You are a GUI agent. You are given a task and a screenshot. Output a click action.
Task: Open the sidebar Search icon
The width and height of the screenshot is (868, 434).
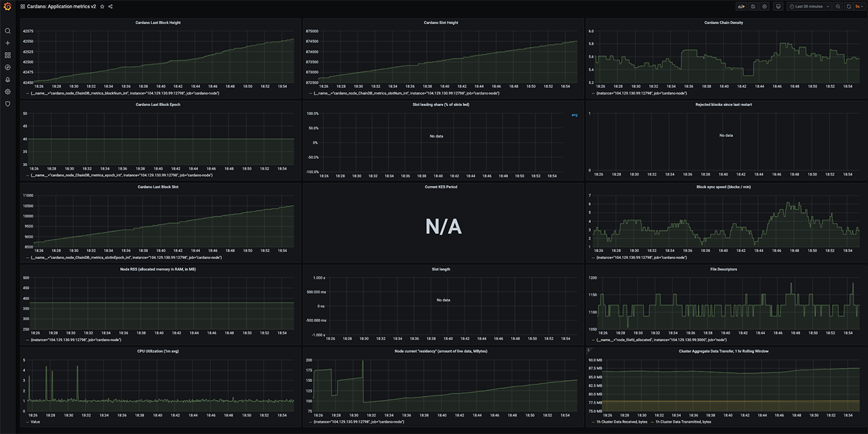8,31
